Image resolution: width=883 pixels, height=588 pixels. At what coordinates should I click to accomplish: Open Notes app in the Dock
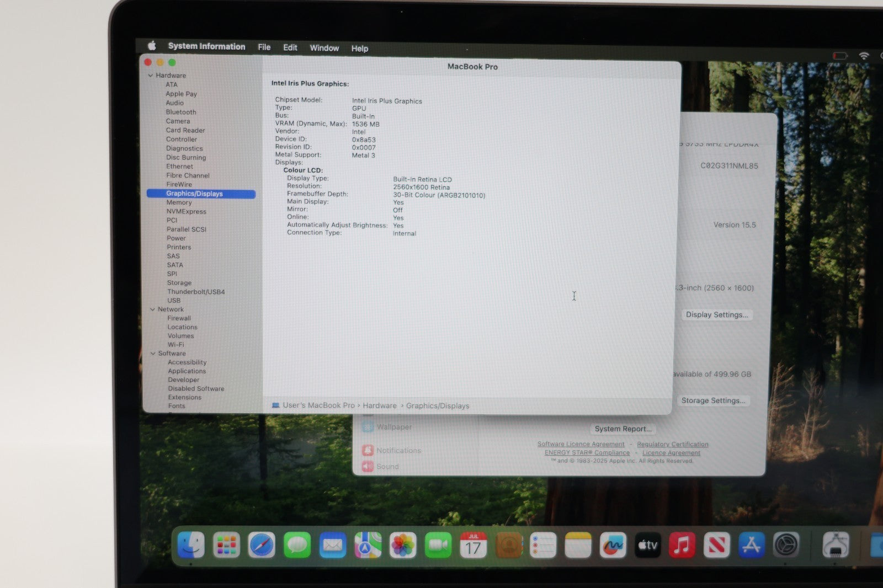click(578, 546)
